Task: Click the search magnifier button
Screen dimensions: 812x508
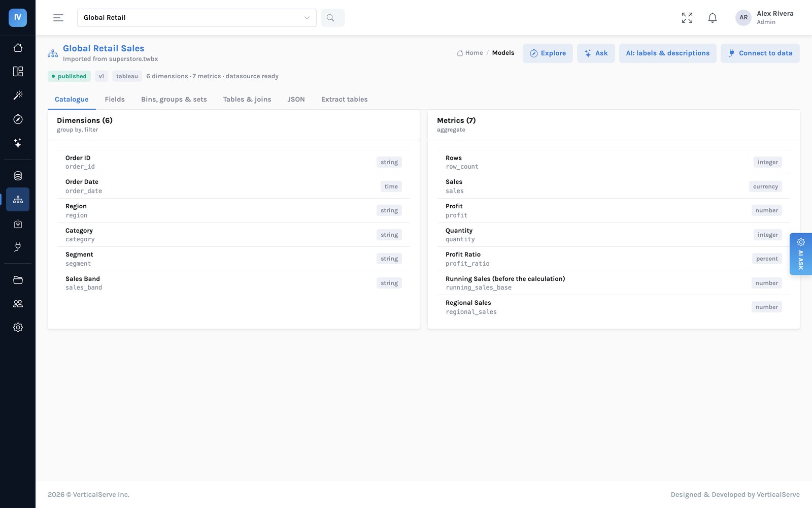Action: [332, 18]
